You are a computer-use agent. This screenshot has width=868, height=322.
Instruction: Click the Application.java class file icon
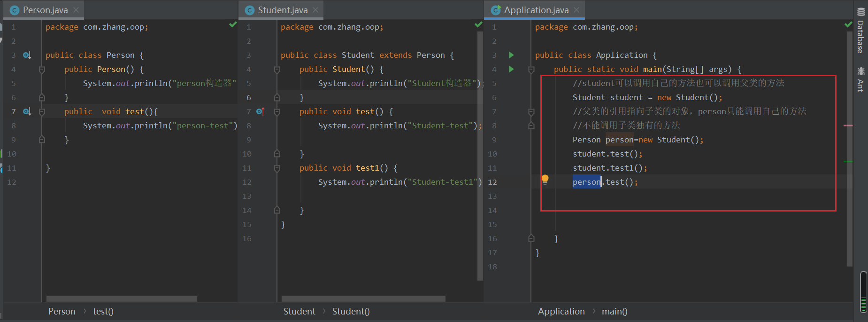click(x=496, y=10)
